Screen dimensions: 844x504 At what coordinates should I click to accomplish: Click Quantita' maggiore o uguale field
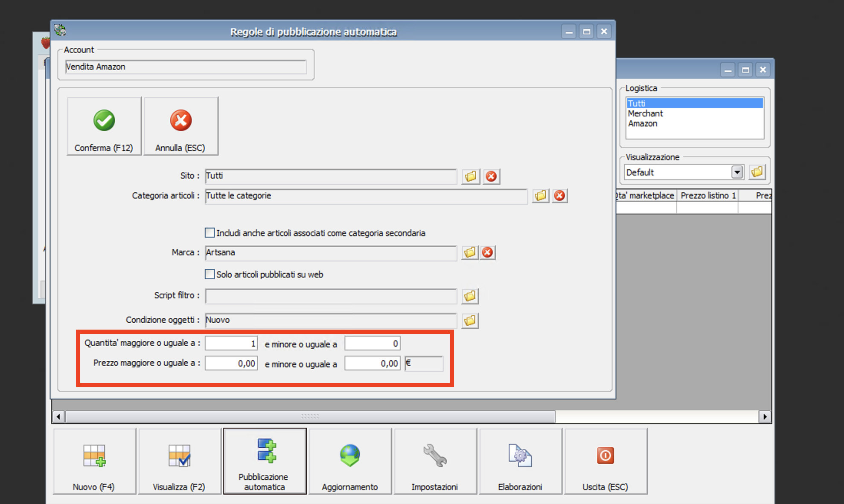coord(231,343)
